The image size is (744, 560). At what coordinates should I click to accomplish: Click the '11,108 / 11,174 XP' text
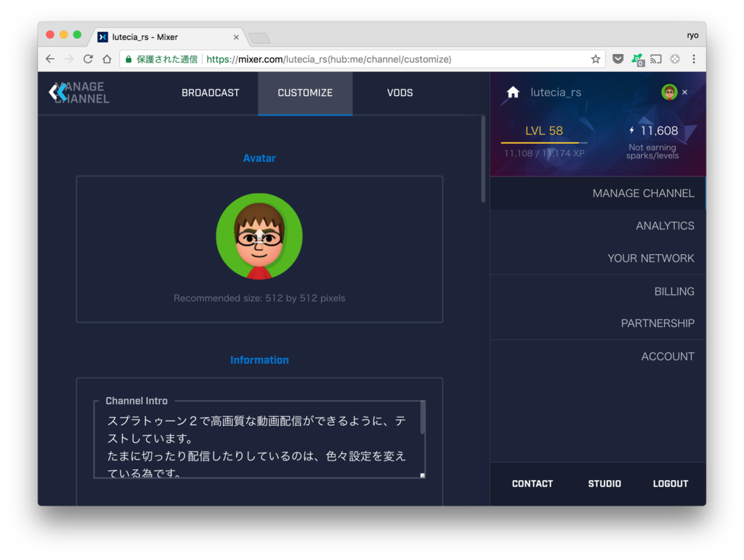tap(544, 153)
